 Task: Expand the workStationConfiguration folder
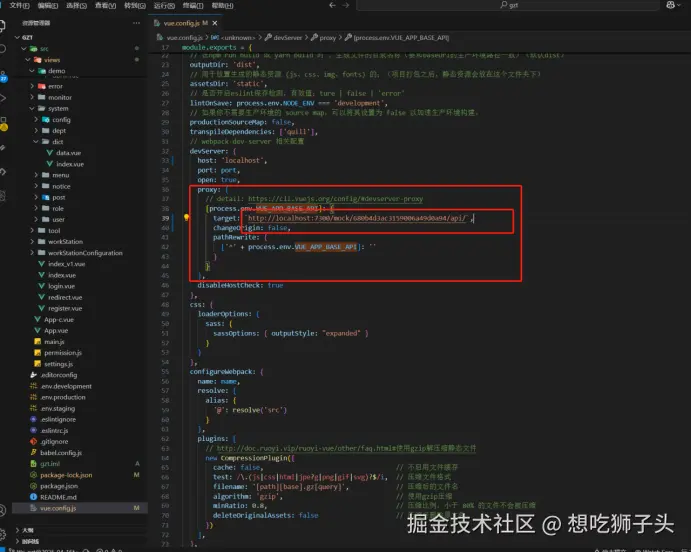(x=32, y=253)
